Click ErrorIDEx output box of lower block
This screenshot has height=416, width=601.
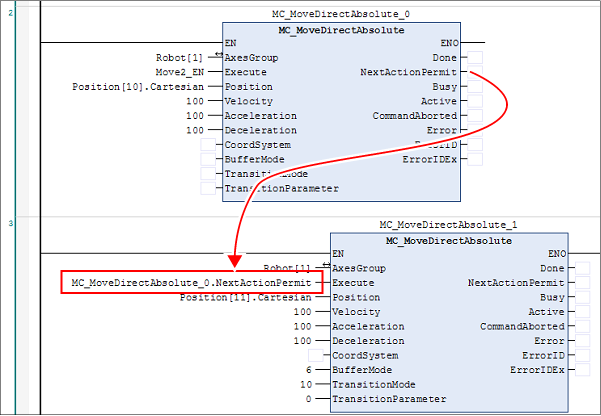click(583, 370)
